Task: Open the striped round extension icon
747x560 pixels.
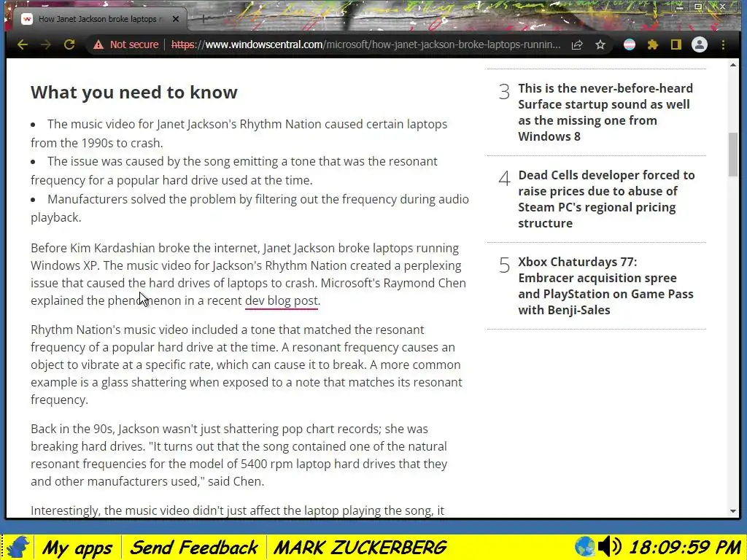Action: (630, 44)
